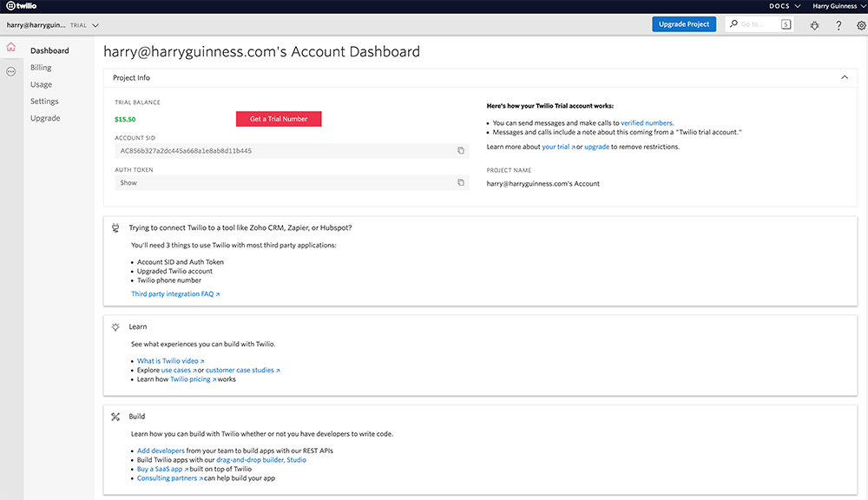Open settings gear icon in header
The width and height of the screenshot is (868, 500).
pyautogui.click(x=861, y=25)
